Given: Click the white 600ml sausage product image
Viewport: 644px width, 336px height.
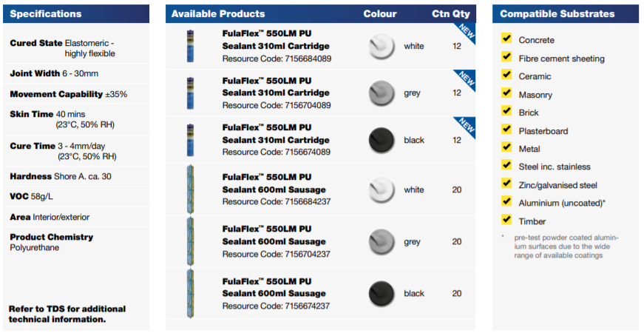Looking at the screenshot, I should click(x=190, y=189).
